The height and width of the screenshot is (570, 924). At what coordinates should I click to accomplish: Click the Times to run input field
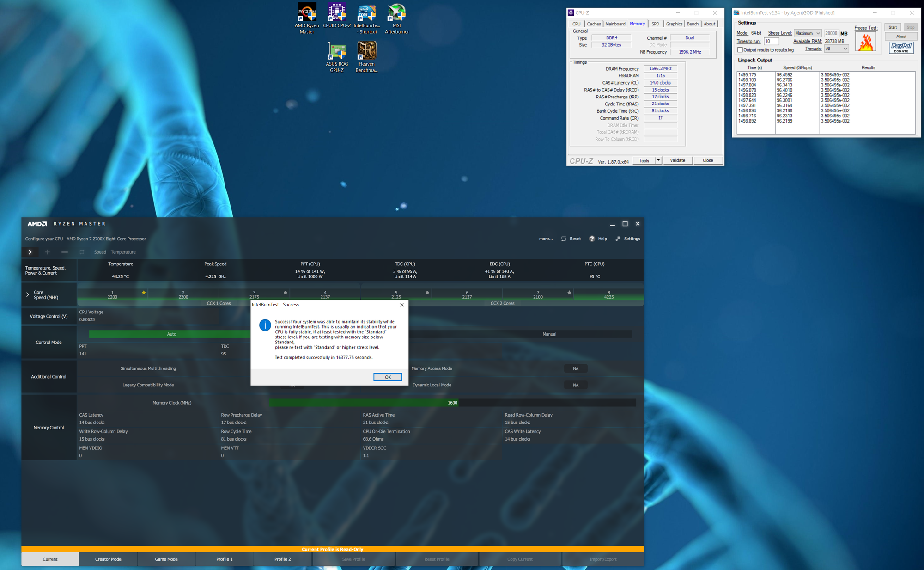pyautogui.click(x=771, y=42)
